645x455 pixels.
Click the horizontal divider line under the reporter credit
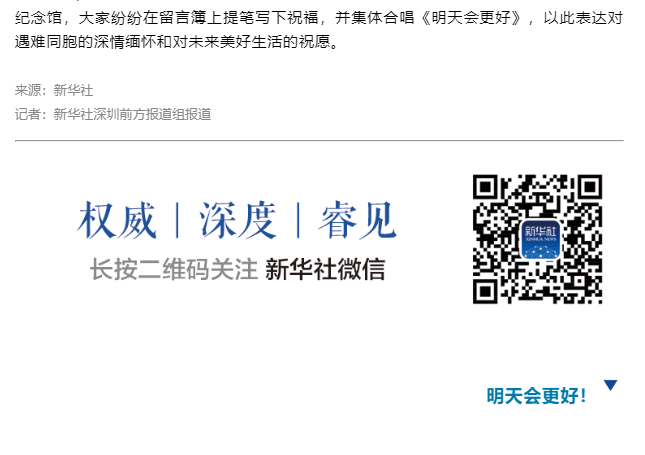point(319,140)
